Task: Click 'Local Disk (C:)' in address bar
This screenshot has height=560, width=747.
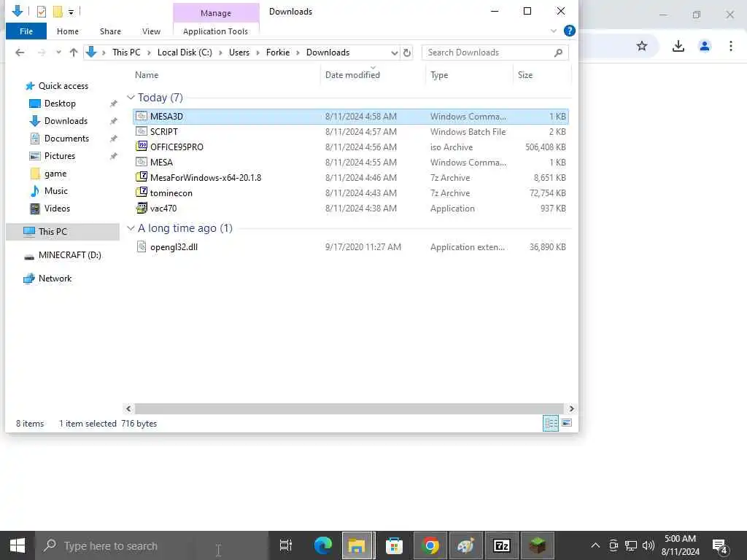Action: 185,52
